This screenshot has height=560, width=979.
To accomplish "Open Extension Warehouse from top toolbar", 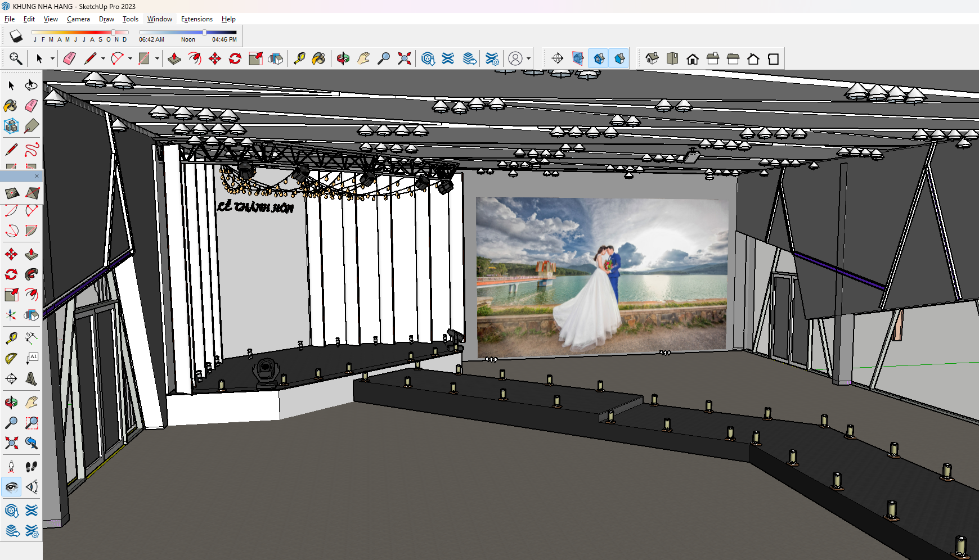I will (x=448, y=58).
